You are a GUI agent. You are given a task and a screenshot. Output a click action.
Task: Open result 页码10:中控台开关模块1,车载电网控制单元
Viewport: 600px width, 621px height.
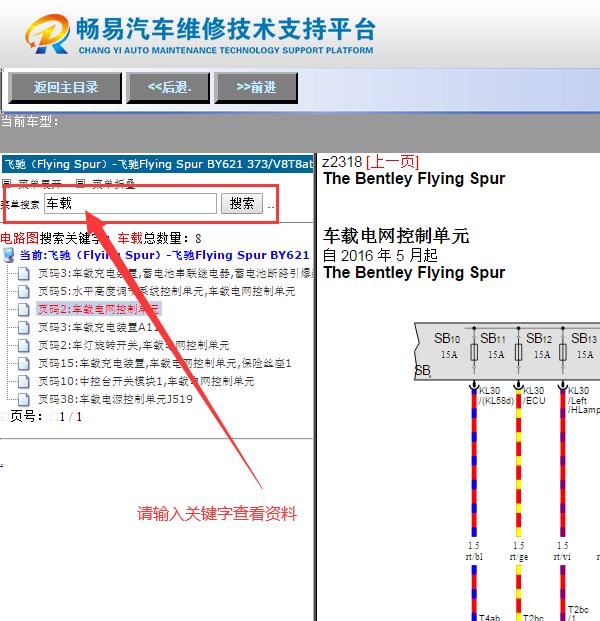tap(146, 381)
